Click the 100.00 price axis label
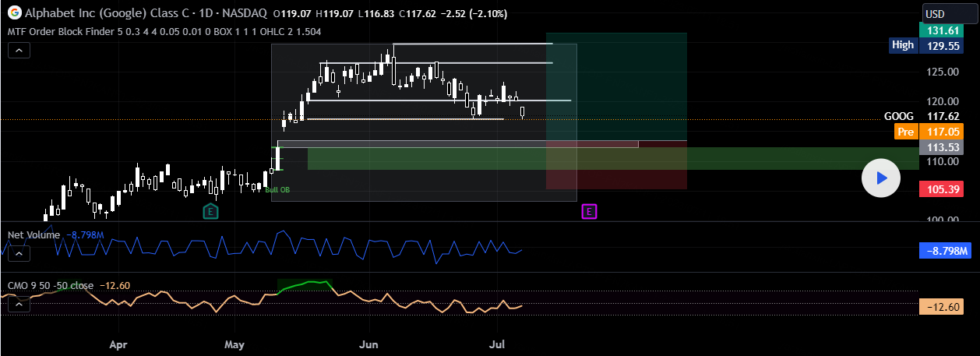 click(942, 220)
